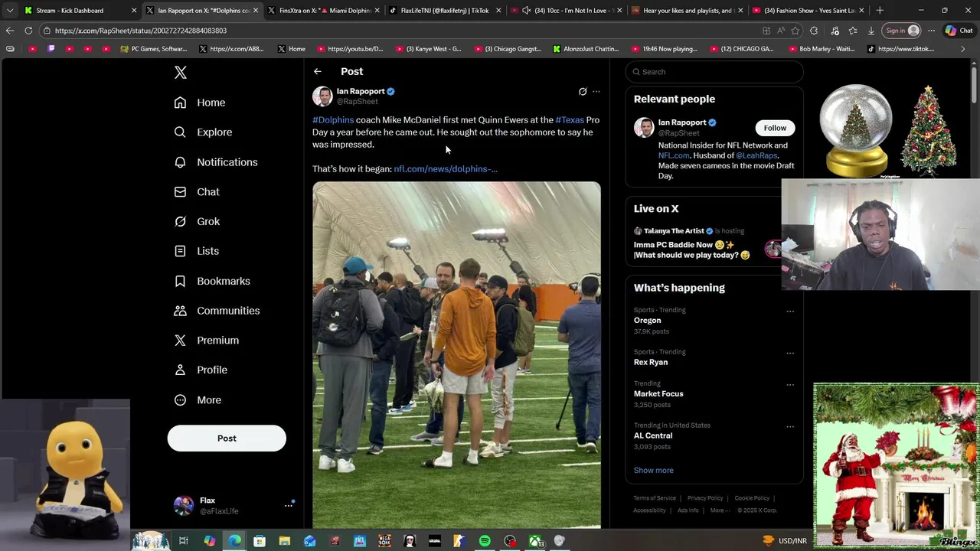Open the Rex Ryan trending topic
This screenshot has height=551, width=980.
[651, 362]
